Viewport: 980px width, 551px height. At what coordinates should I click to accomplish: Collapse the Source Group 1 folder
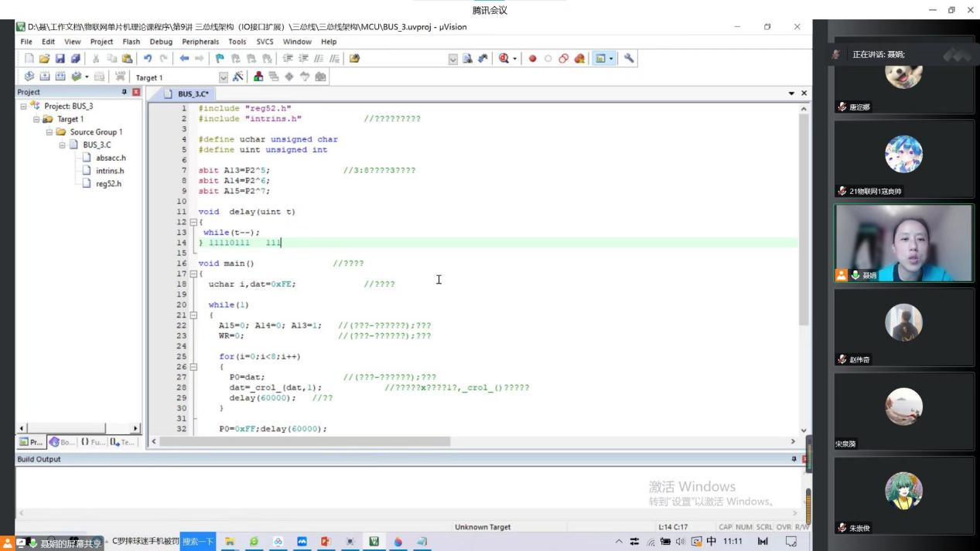click(50, 132)
